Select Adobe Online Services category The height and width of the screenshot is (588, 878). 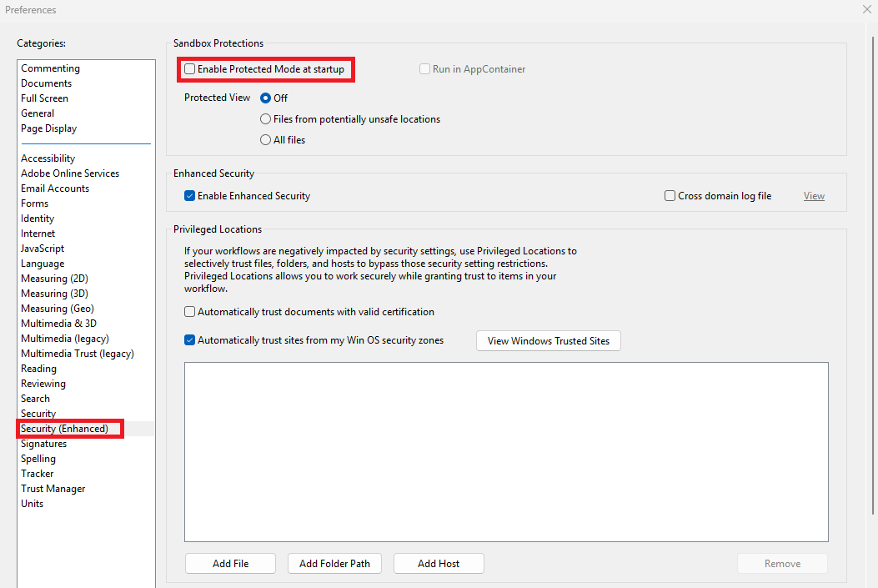(x=70, y=173)
